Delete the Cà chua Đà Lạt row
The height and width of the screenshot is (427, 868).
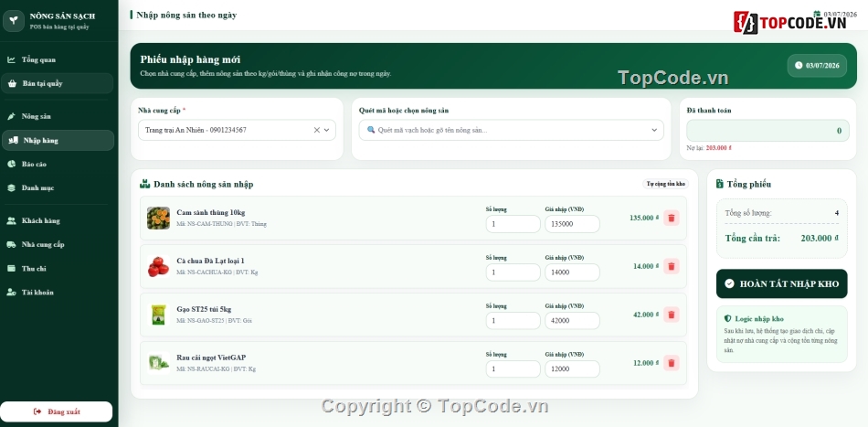672,266
